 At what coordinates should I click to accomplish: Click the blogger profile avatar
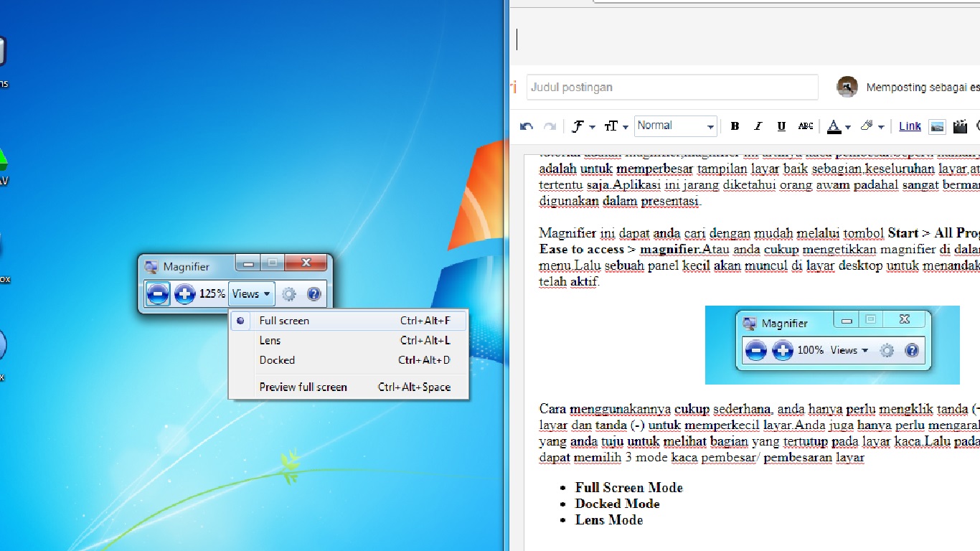(847, 87)
